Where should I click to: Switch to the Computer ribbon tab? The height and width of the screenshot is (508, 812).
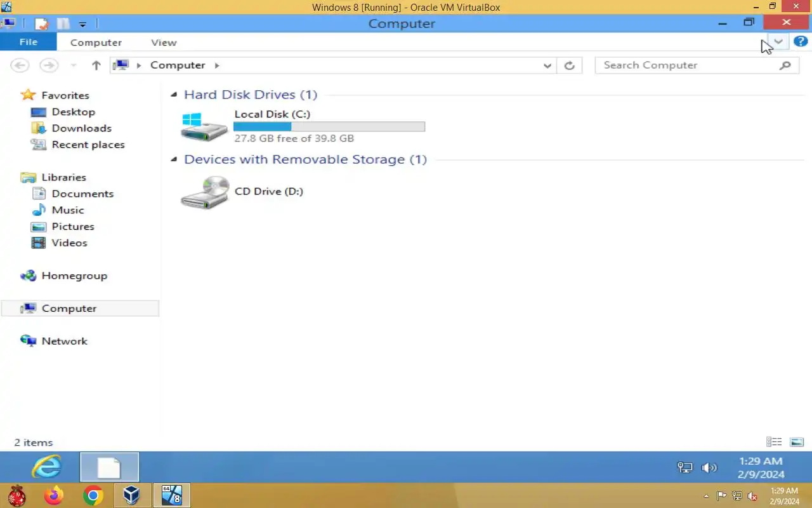(96, 43)
